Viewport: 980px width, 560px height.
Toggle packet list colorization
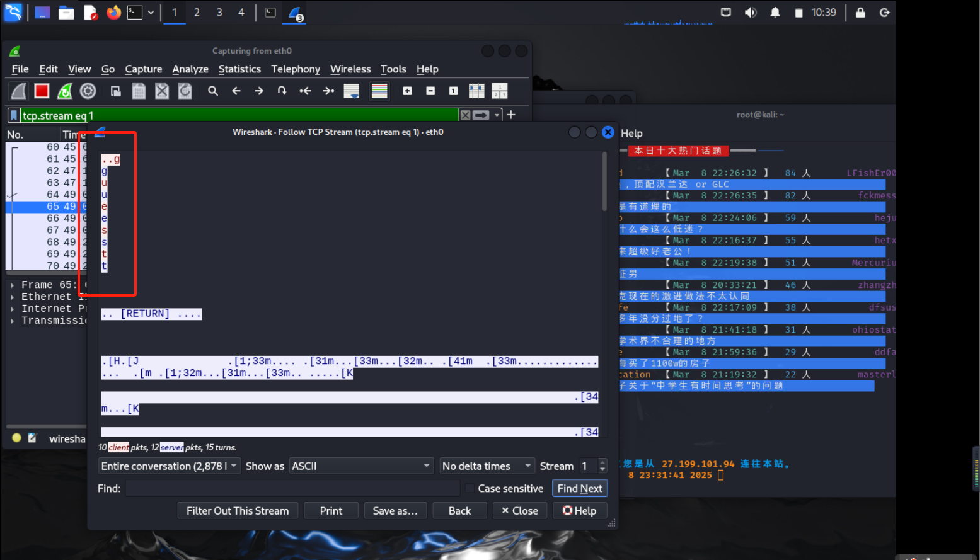click(x=379, y=91)
